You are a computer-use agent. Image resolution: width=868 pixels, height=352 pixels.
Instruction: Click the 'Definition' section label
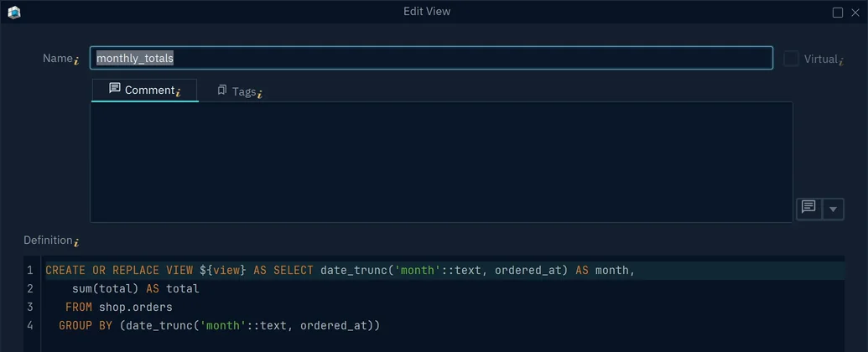tap(48, 241)
